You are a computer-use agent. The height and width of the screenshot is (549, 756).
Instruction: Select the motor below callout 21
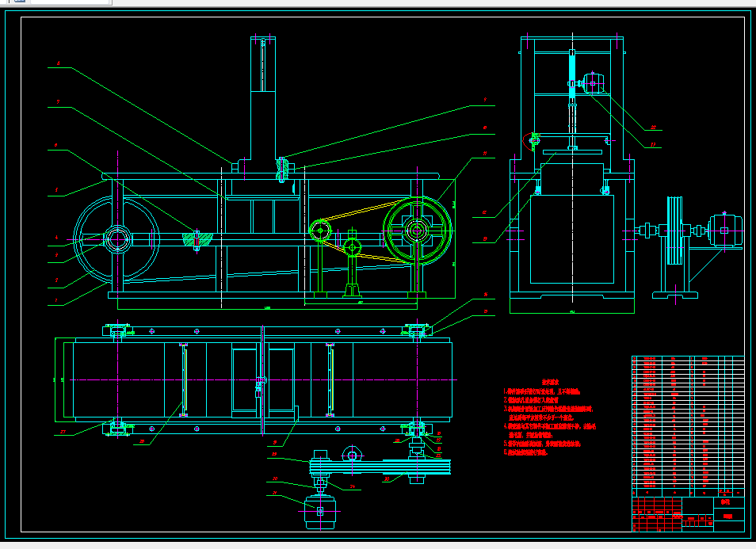tap(320, 512)
